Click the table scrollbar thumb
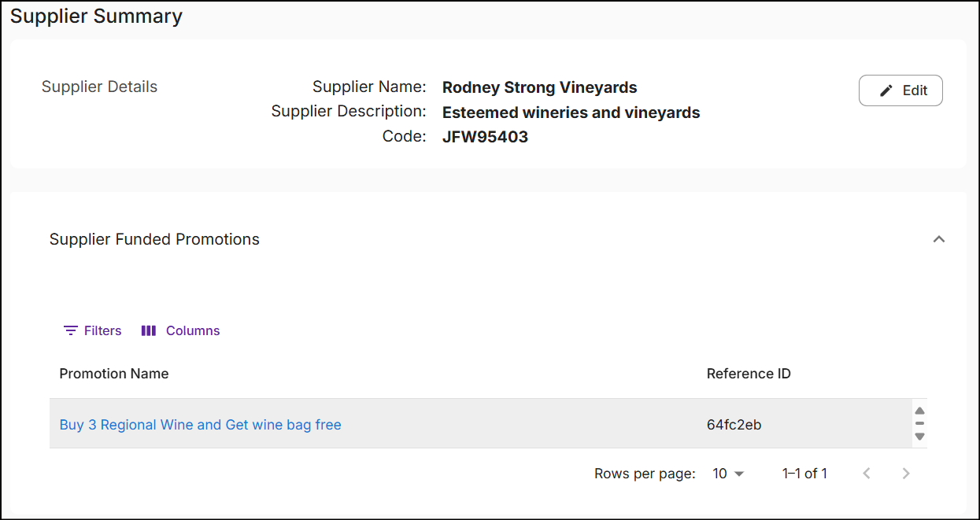This screenshot has height=520, width=980. tap(919, 423)
